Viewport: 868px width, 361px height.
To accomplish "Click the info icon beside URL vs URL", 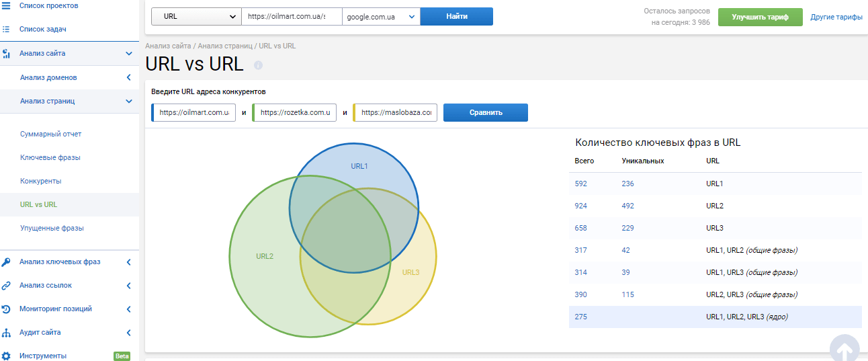I will pyautogui.click(x=258, y=65).
